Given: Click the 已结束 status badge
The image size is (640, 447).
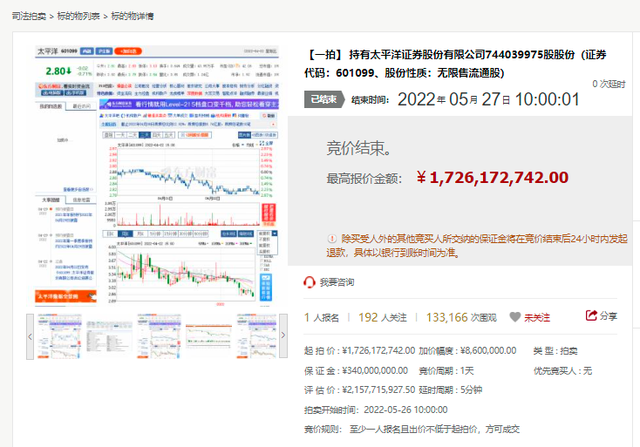Looking at the screenshot, I should (x=324, y=100).
